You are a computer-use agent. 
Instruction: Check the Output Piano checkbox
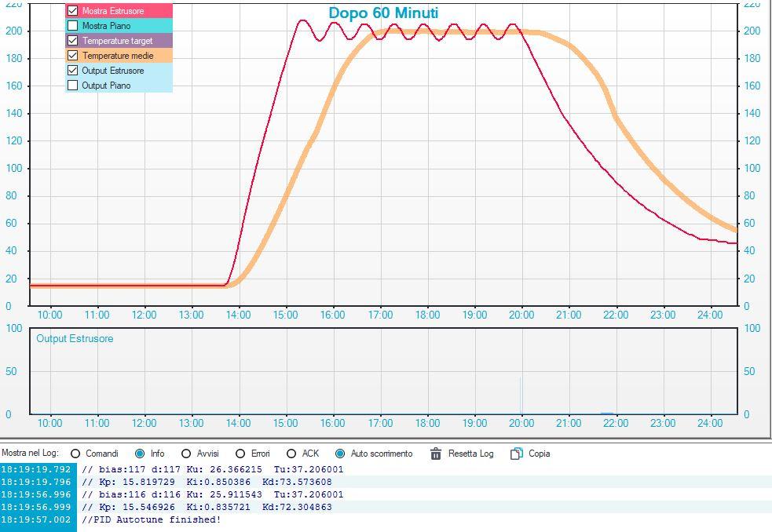pyautogui.click(x=72, y=86)
